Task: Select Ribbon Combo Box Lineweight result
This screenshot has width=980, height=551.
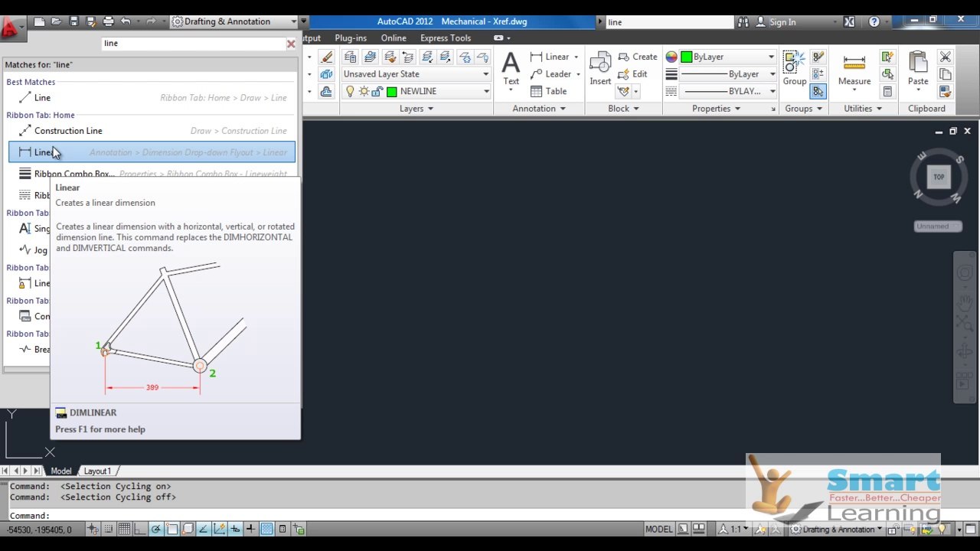Action: click(x=152, y=174)
